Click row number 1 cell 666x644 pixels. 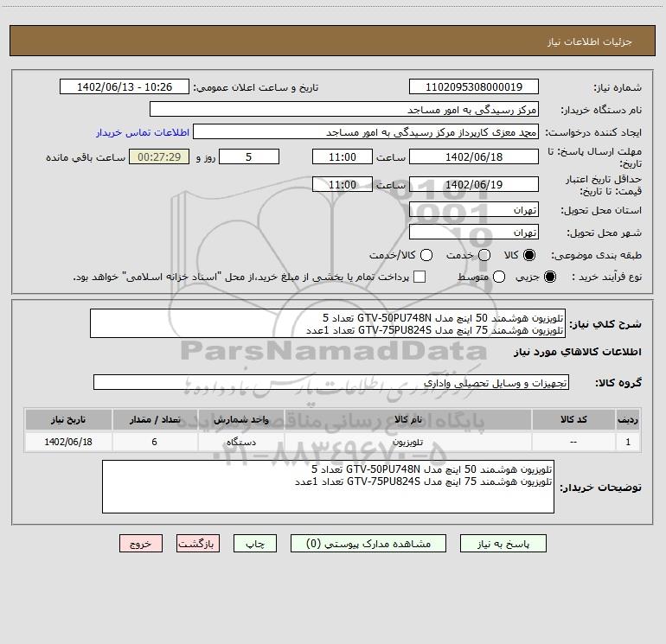(628, 442)
